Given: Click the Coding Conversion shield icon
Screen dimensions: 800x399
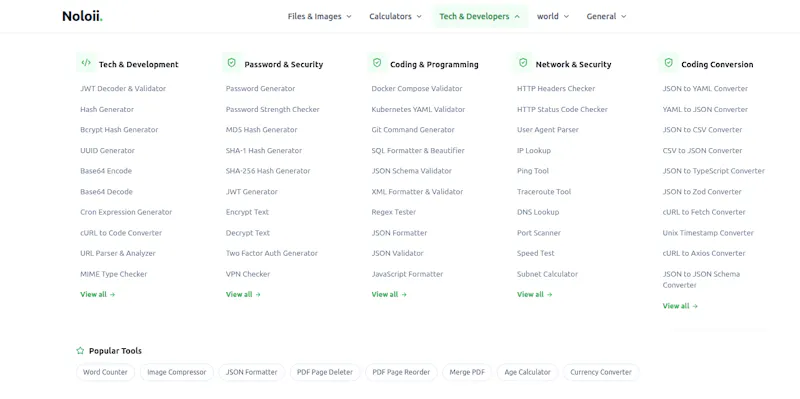Looking at the screenshot, I should coord(668,63).
